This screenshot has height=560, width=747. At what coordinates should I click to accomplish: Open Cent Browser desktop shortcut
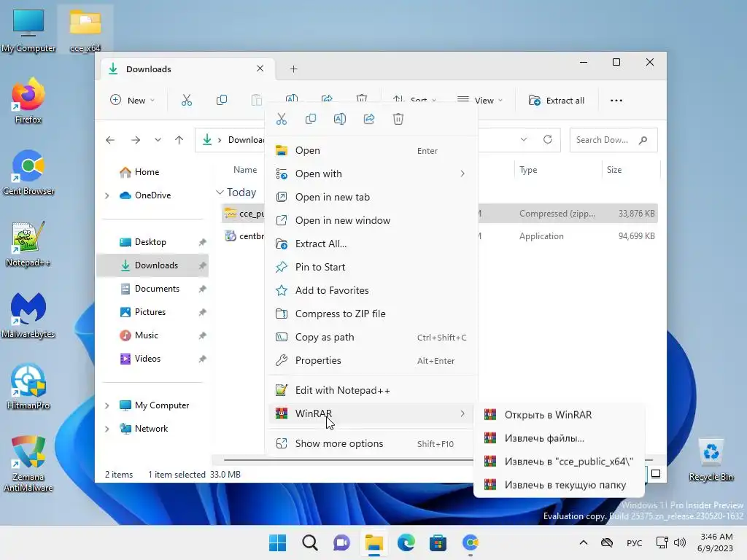[x=28, y=172]
